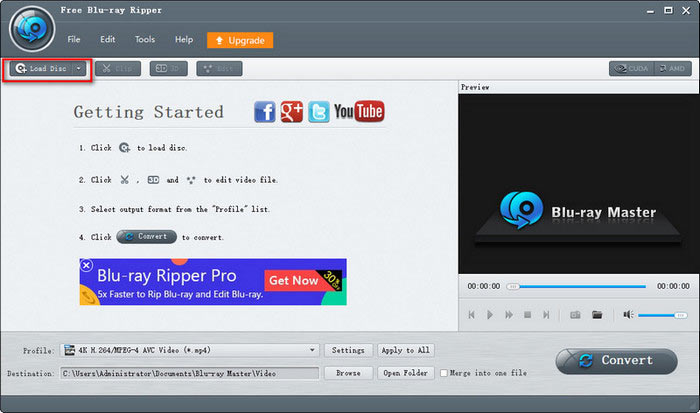Click the Browse button
The height and width of the screenshot is (413, 700).
coord(348,373)
